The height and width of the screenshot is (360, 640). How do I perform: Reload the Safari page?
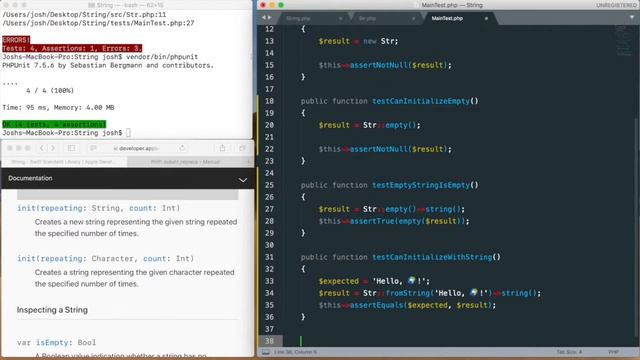point(182,148)
